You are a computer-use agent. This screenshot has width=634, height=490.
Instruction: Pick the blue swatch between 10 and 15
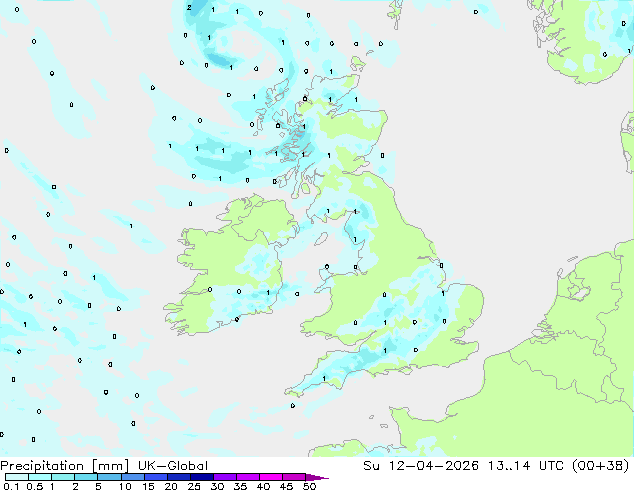coord(133,477)
